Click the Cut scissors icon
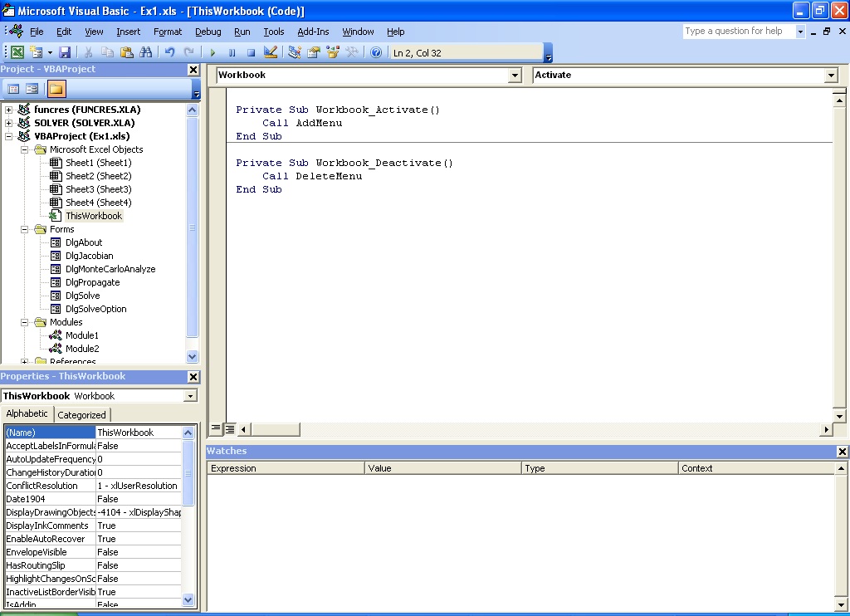850x616 pixels. (88, 52)
